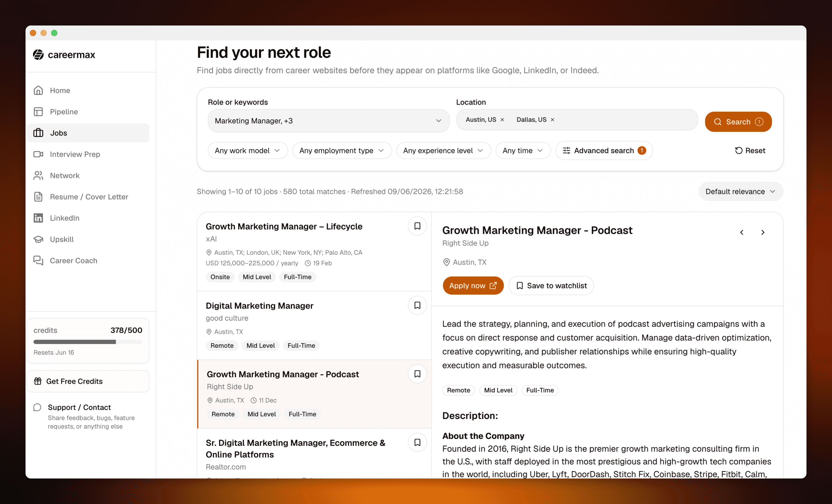Click the Jobs briefcase icon

pos(38,133)
